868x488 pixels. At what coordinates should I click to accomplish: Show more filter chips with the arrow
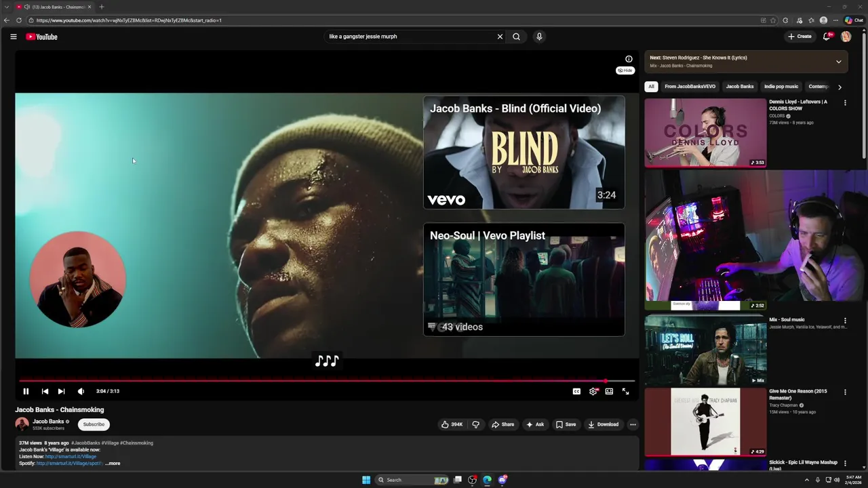point(840,87)
